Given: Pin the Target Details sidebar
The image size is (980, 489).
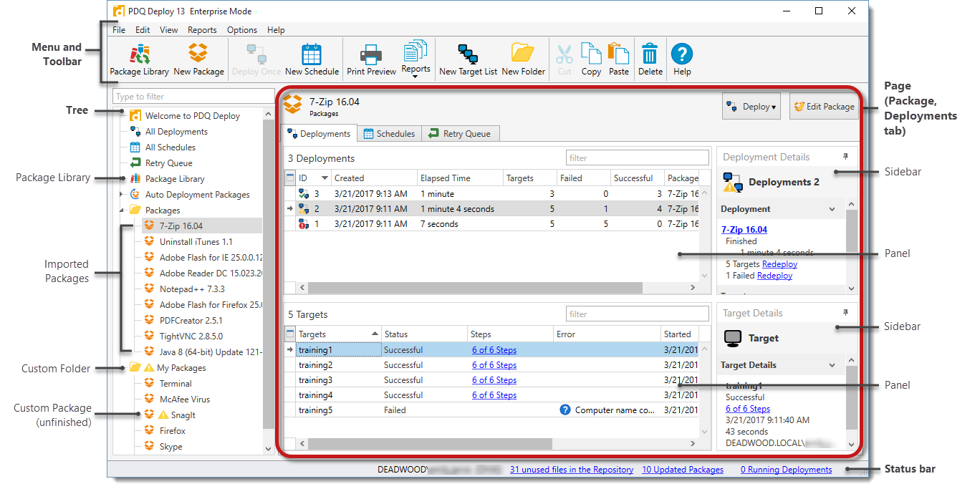Looking at the screenshot, I should click(846, 313).
